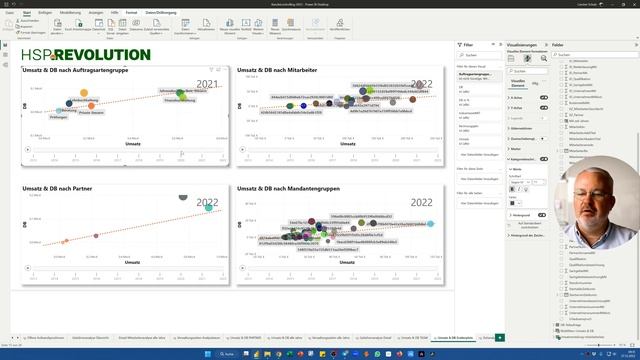Play axis button on Auftragsartengruppe chart
The width and height of the screenshot is (640, 360).
click(x=28, y=149)
